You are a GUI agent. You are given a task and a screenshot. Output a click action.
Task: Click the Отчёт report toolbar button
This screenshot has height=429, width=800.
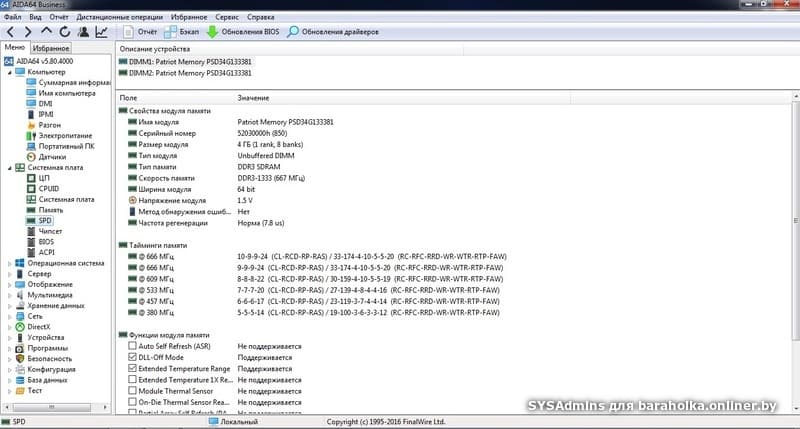[x=140, y=32]
